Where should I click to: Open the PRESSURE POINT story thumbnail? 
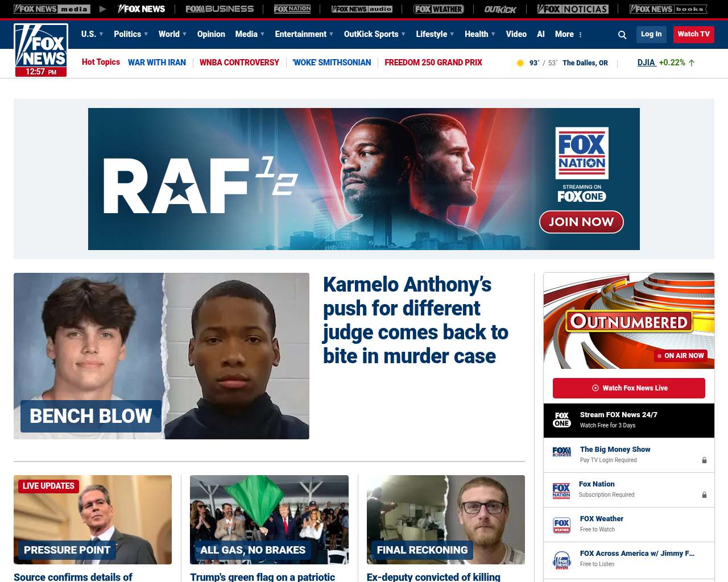[x=93, y=519]
